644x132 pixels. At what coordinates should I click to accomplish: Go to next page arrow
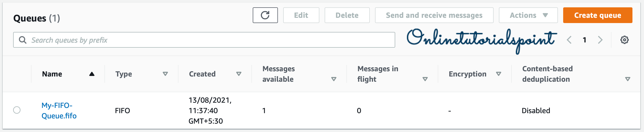pos(600,40)
